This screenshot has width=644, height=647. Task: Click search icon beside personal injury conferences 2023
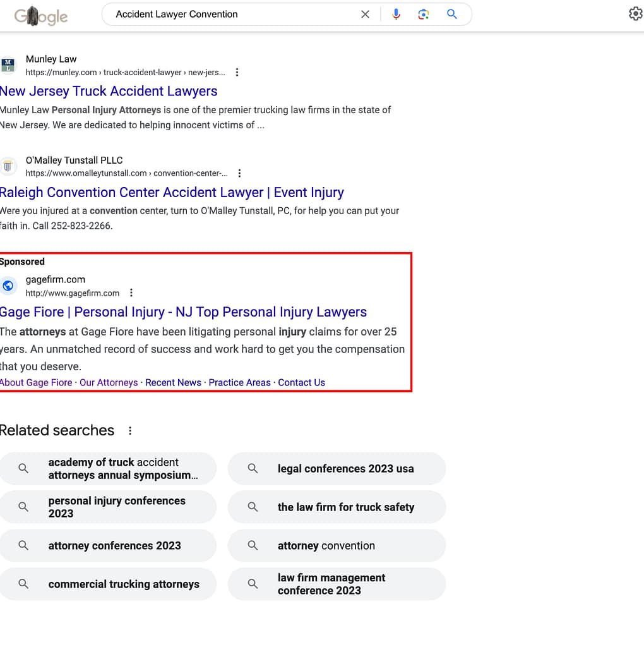coord(23,507)
